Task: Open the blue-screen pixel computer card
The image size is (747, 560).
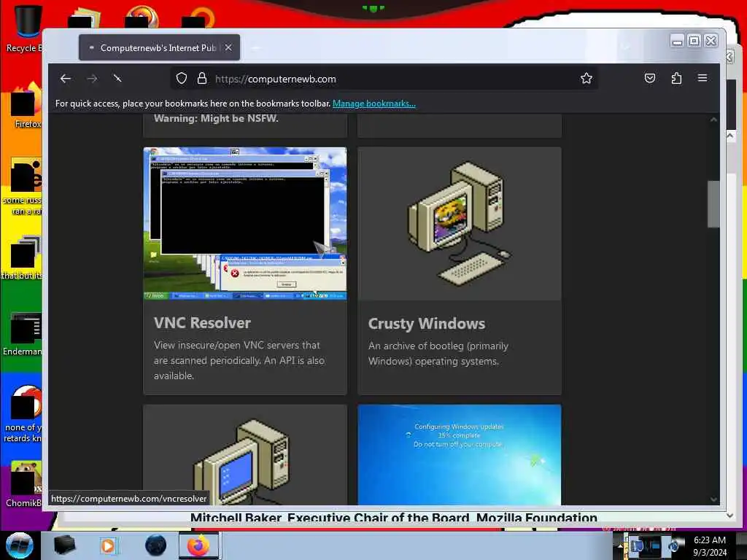Action: pos(245,455)
